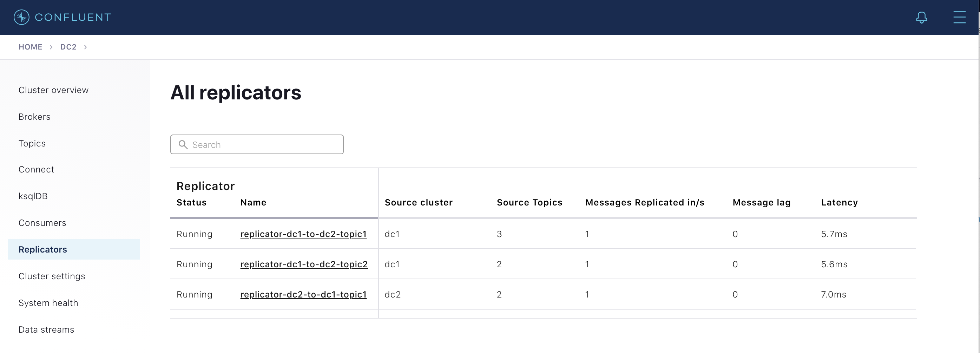
Task: Open Data streams in sidebar
Action: 46,329
